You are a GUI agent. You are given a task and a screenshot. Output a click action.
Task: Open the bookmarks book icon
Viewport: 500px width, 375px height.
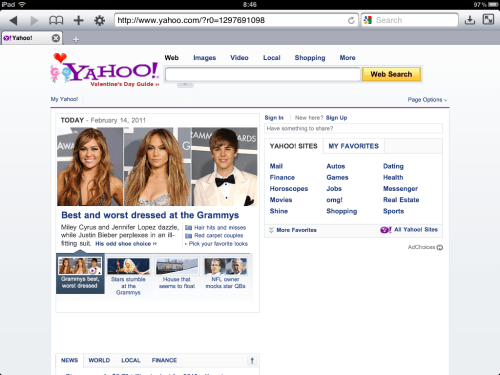tap(56, 20)
